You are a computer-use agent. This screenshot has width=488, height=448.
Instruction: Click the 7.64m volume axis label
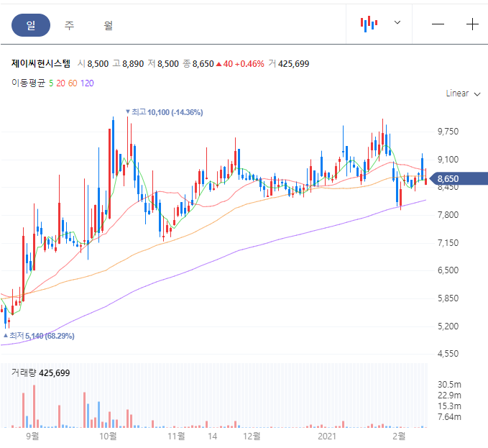449,417
